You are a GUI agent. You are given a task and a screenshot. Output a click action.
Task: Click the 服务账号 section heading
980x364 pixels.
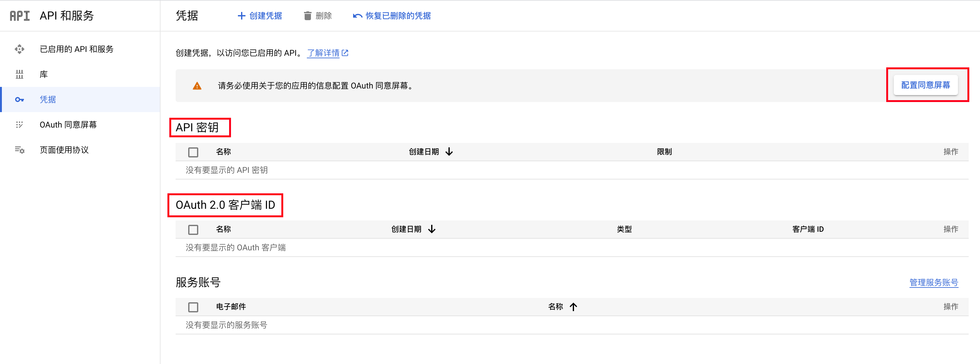coord(198,282)
